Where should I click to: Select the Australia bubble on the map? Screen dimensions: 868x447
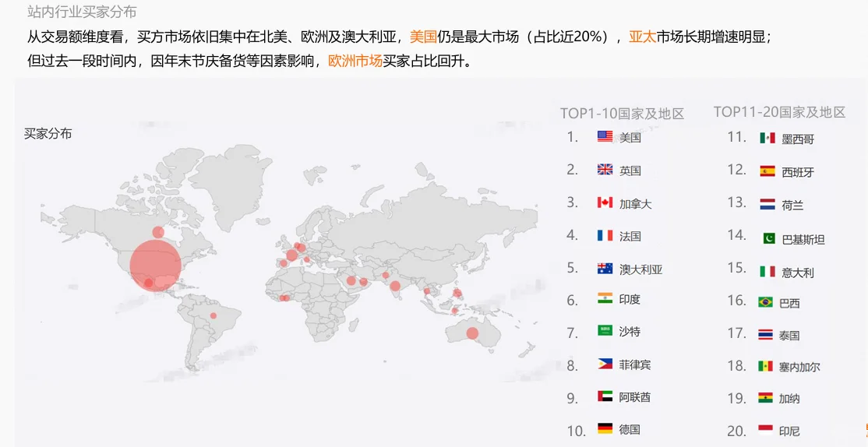(472, 333)
